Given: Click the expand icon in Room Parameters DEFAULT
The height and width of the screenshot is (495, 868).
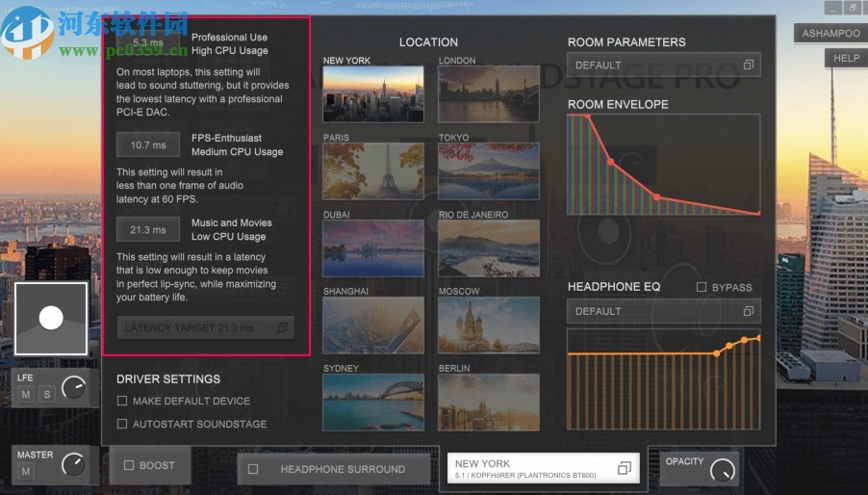Looking at the screenshot, I should click(749, 65).
